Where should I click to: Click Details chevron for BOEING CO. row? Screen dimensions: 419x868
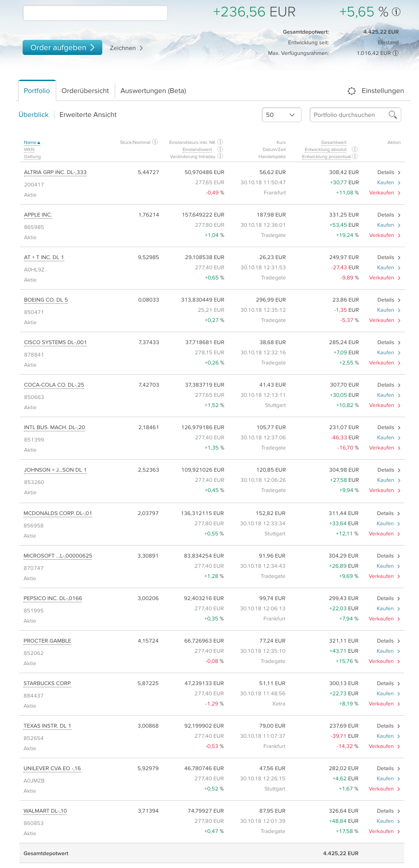point(399,300)
